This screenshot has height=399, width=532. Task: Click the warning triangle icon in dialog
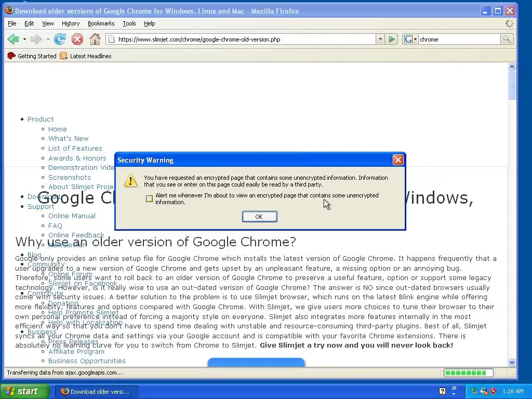pyautogui.click(x=130, y=181)
